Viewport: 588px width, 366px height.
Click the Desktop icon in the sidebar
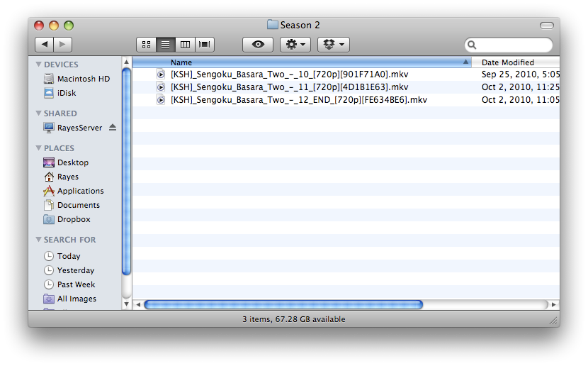49,162
